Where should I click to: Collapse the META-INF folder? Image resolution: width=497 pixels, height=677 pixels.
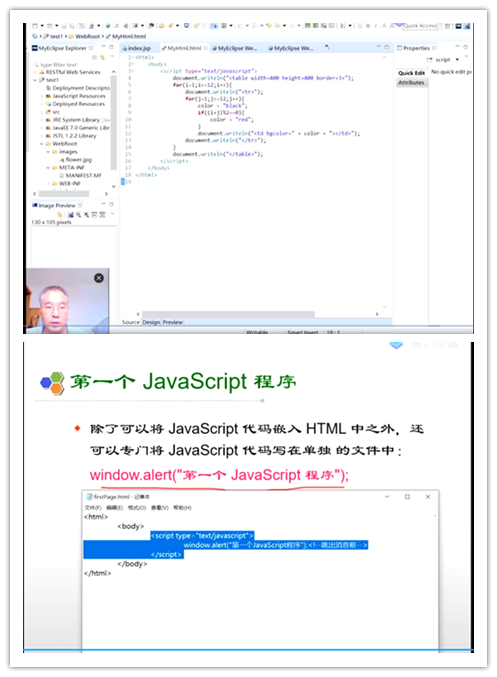point(48,168)
